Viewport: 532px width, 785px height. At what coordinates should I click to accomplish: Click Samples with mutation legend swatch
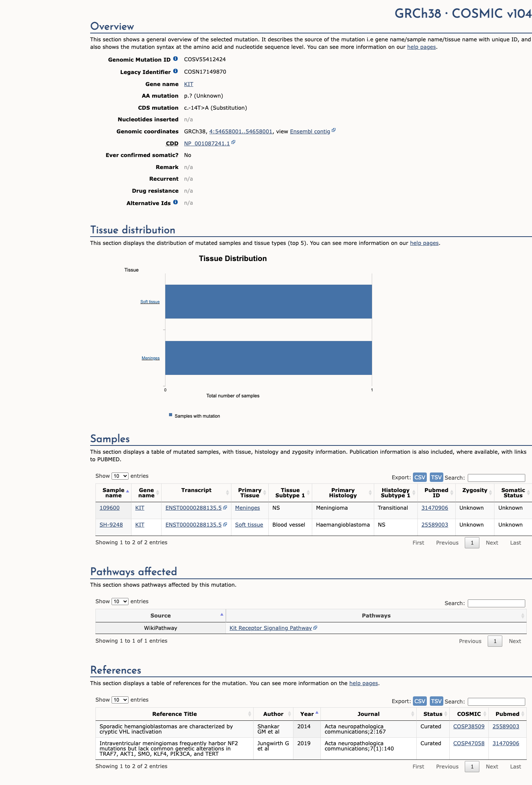171,415
